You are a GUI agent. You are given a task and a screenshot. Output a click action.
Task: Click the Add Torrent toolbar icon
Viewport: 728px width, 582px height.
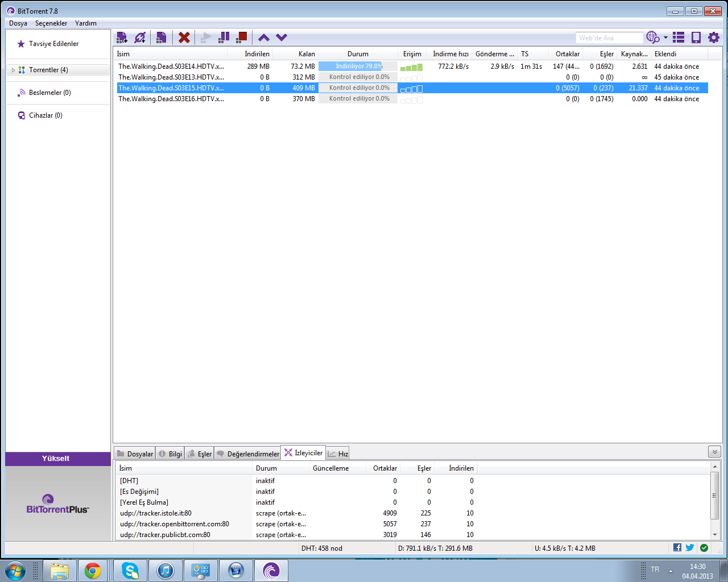[122, 38]
